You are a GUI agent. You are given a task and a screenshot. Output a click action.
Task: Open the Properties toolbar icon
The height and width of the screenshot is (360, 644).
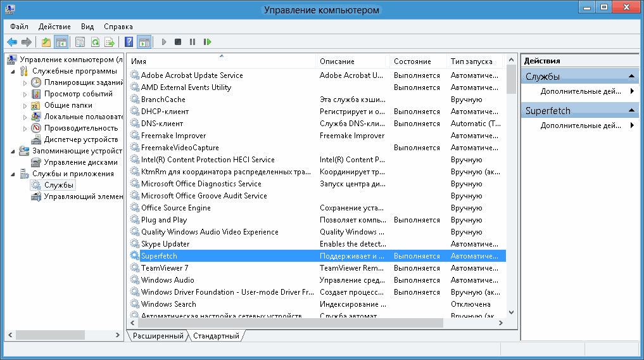point(80,42)
